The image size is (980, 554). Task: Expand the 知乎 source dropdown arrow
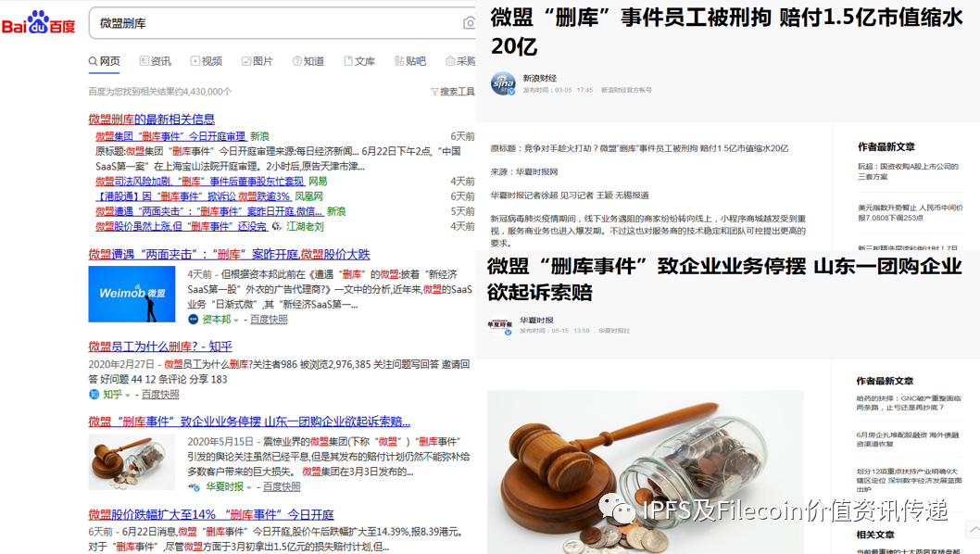(x=127, y=396)
